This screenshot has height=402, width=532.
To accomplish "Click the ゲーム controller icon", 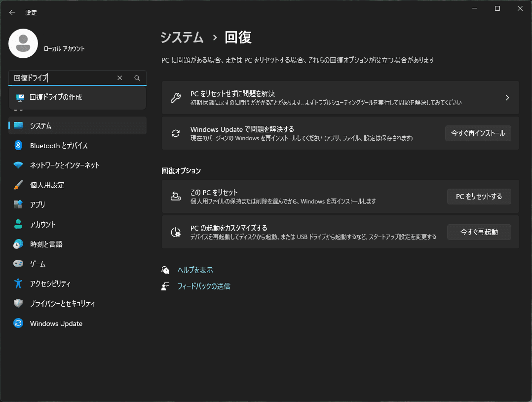I will coord(18,264).
